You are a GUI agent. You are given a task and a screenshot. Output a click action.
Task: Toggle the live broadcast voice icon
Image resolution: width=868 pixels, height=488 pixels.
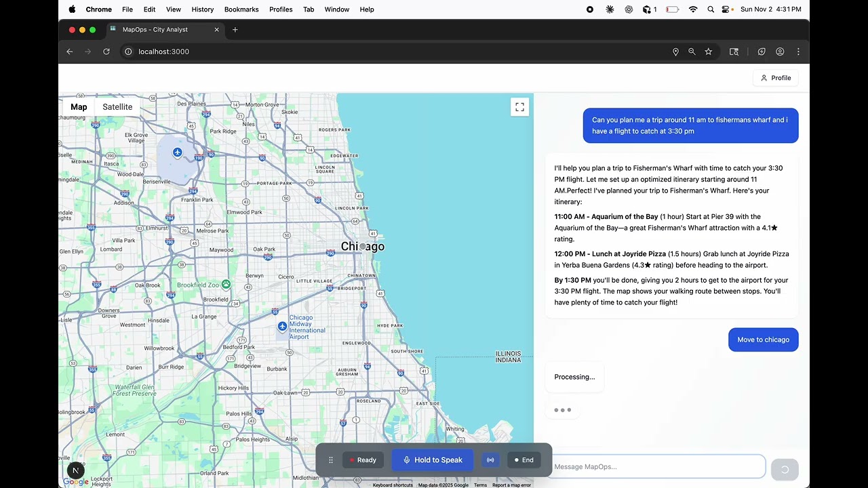[x=490, y=460]
